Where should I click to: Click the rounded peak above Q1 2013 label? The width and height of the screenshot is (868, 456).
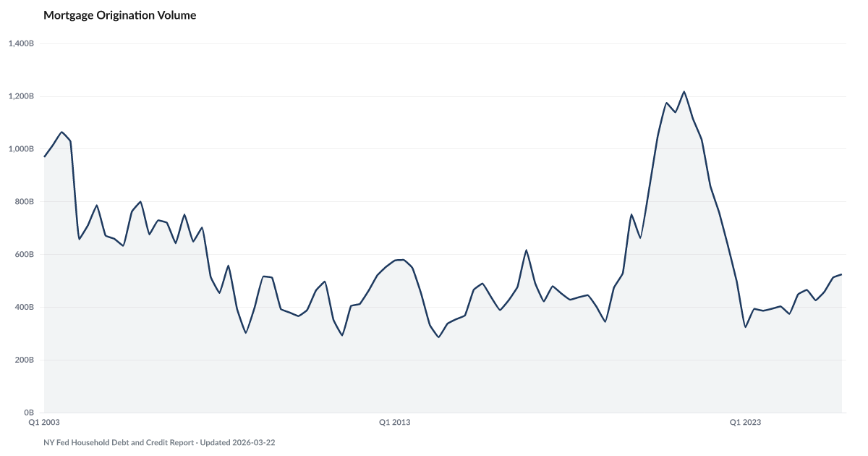coord(399,259)
